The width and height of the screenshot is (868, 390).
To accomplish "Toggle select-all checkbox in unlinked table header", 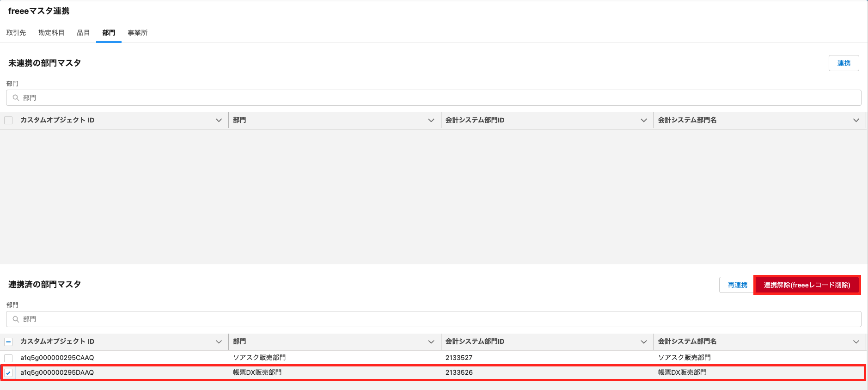I will point(8,120).
